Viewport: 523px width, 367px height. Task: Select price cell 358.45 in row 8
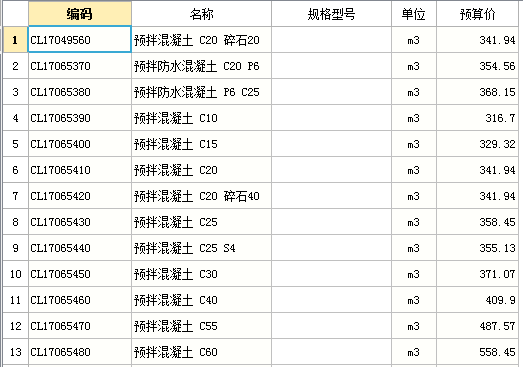coord(477,222)
